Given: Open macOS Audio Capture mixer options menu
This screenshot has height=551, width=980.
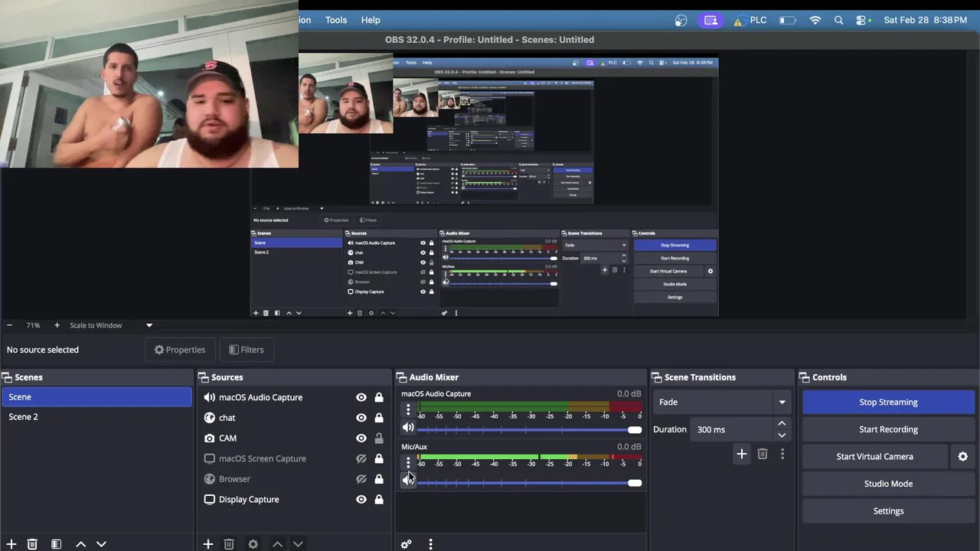Looking at the screenshot, I should (408, 409).
